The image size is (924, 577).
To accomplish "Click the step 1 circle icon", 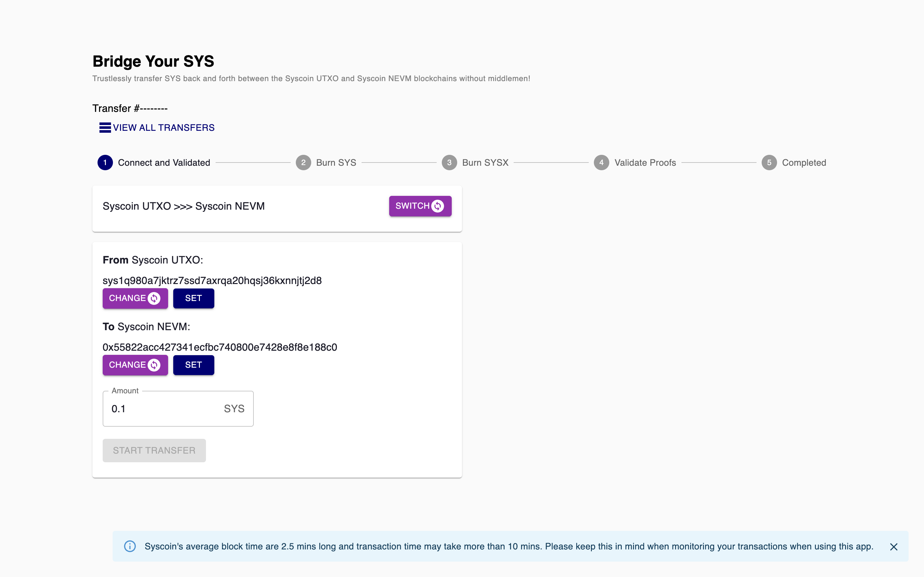I will point(105,163).
